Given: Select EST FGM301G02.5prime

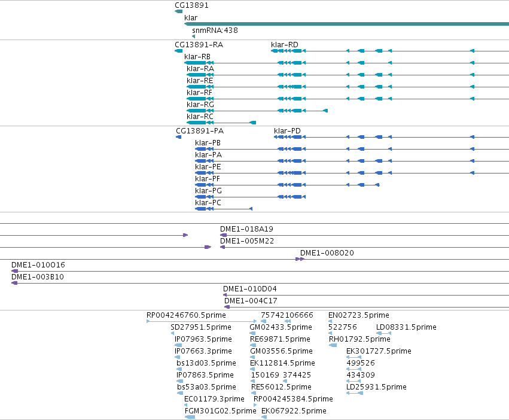Looking at the screenshot, I should coord(221,411).
